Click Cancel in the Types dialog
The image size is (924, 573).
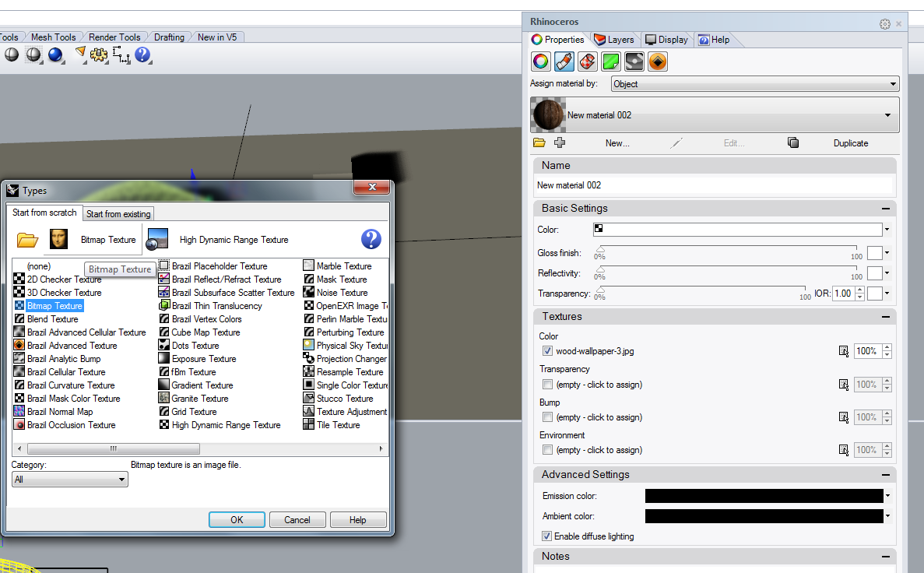pyautogui.click(x=297, y=519)
